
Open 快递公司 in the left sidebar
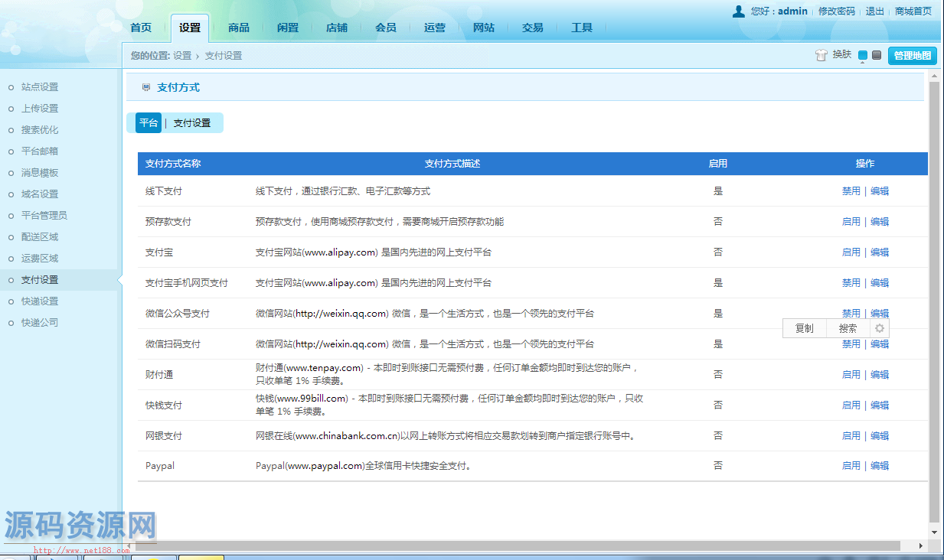[40, 323]
